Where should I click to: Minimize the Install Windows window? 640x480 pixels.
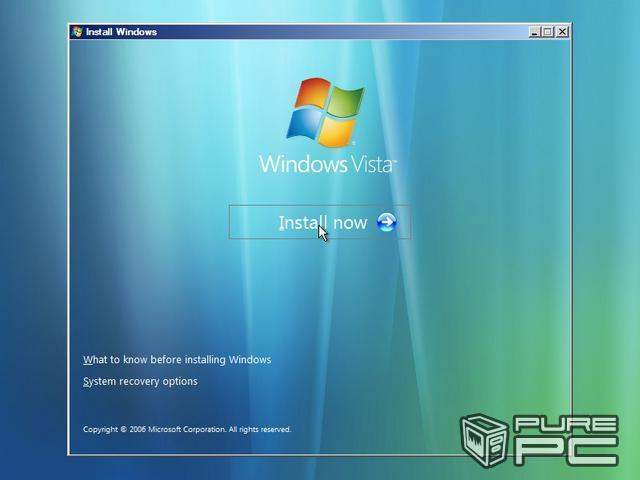[x=534, y=32]
